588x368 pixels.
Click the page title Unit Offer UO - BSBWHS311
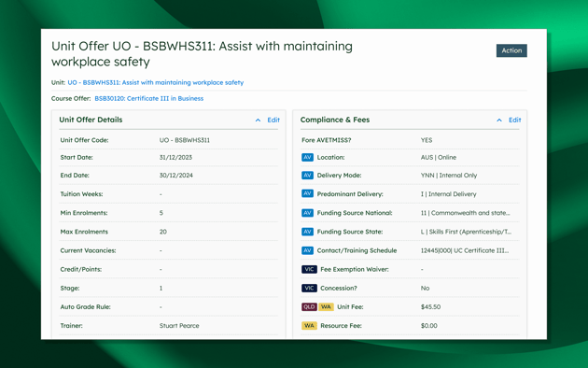[x=202, y=53]
